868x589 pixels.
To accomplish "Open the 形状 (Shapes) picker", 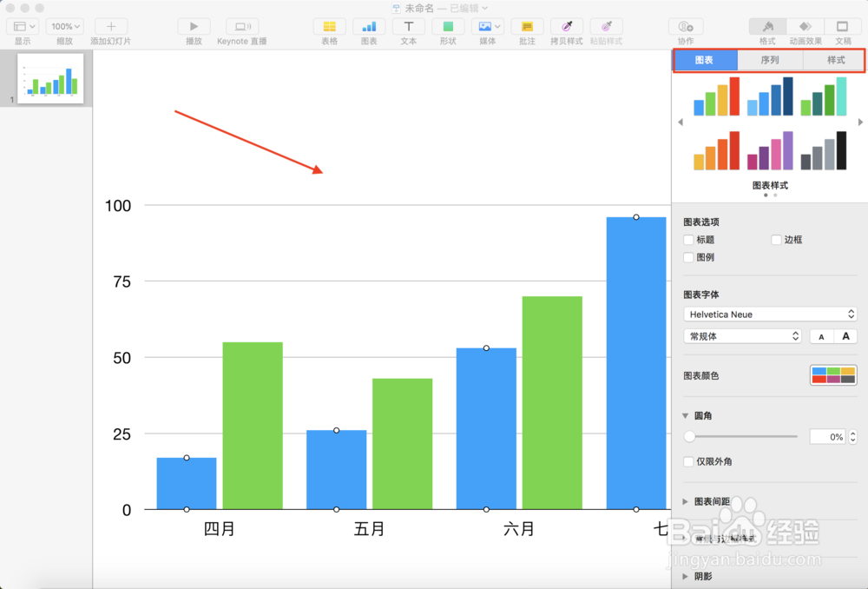I will tap(447, 27).
